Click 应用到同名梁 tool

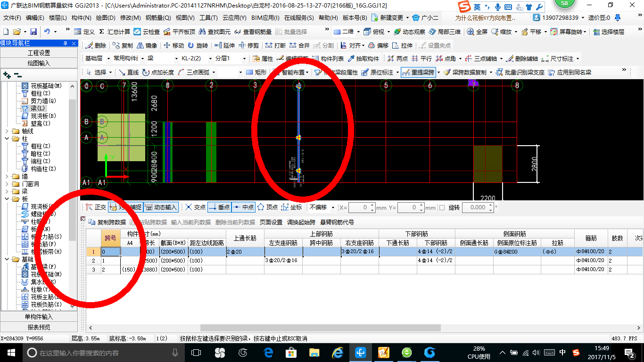[570, 73]
